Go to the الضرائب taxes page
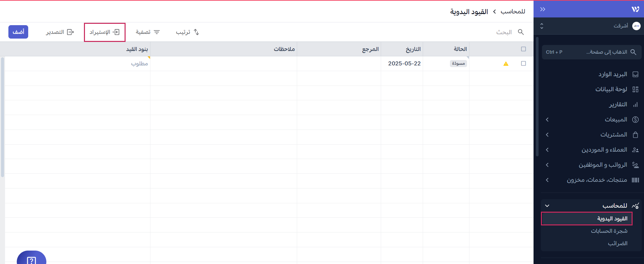 point(617,243)
